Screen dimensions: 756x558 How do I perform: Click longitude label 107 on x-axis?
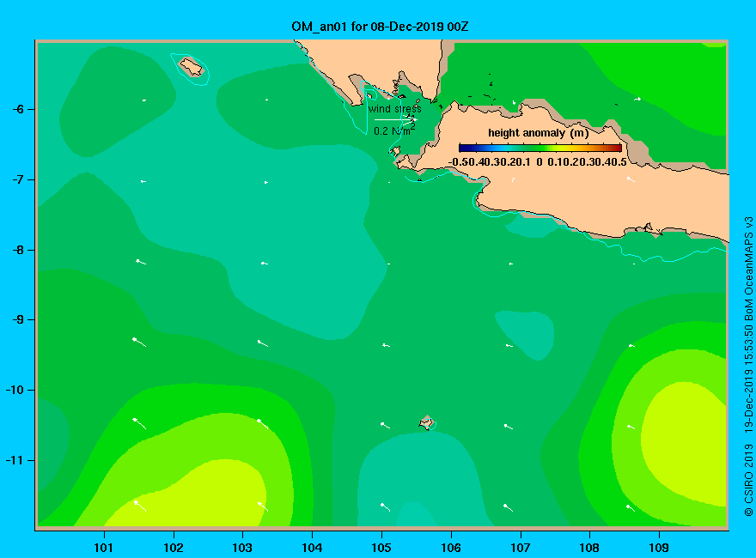[521, 548]
